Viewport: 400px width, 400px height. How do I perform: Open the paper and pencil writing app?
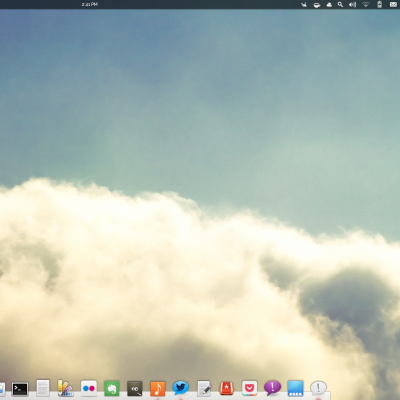pos(204,389)
